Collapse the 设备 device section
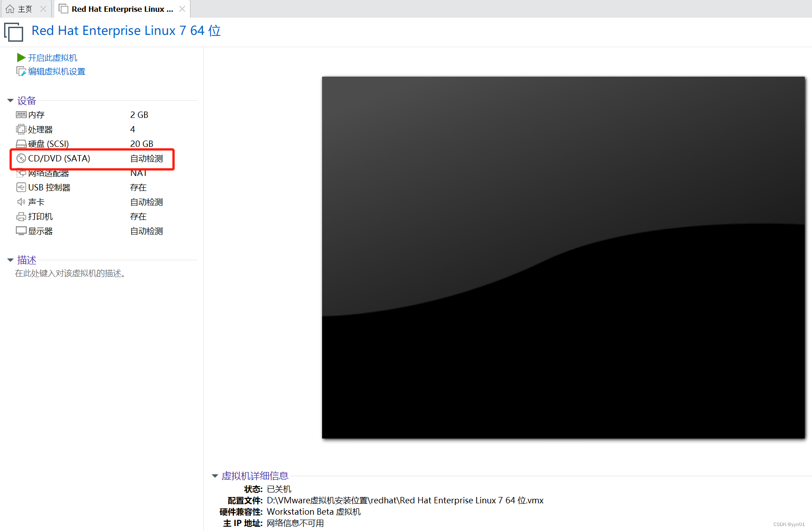 (x=10, y=100)
